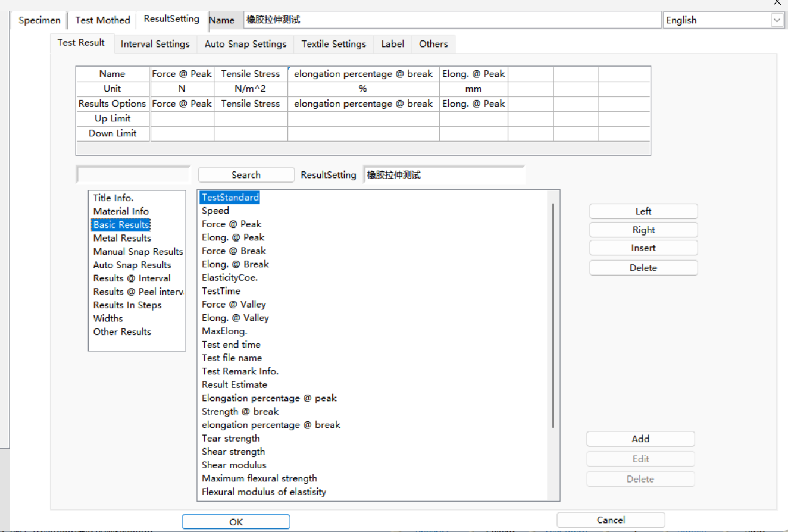Image resolution: width=788 pixels, height=532 pixels.
Task: Confirm with the OK button
Action: pos(236,522)
